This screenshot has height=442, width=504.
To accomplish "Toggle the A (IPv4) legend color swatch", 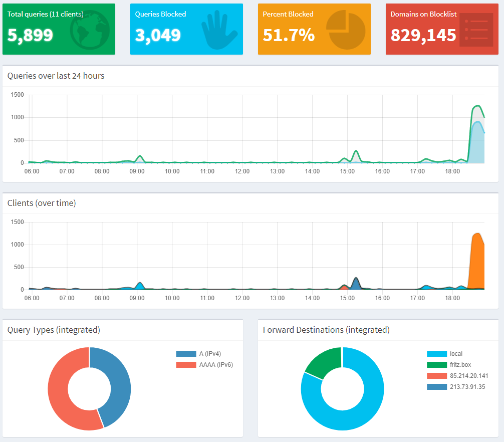I will pos(186,354).
